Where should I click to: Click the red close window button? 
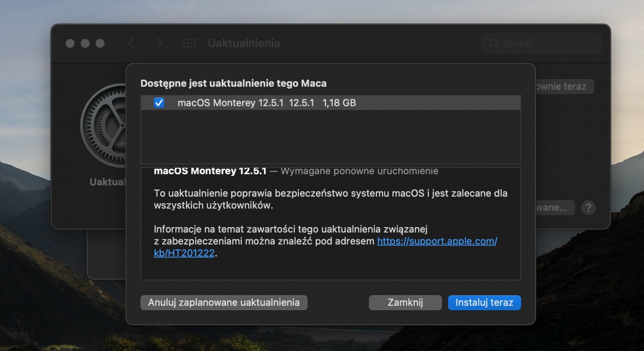70,43
